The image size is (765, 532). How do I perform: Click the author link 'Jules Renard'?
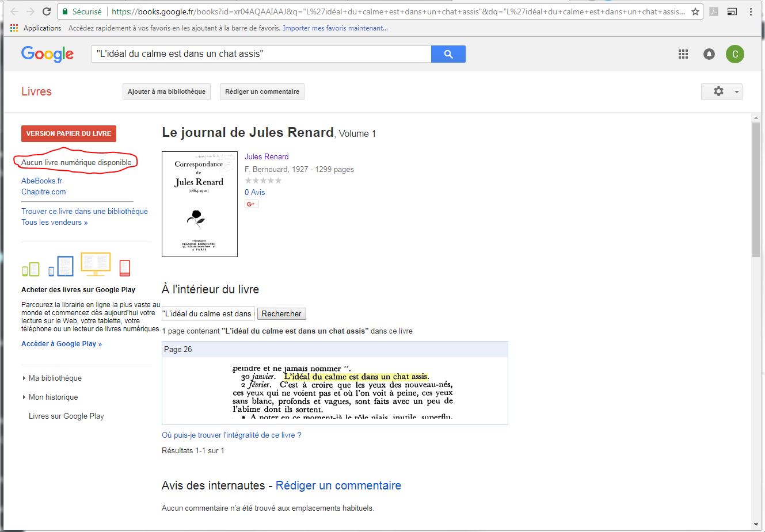point(267,156)
